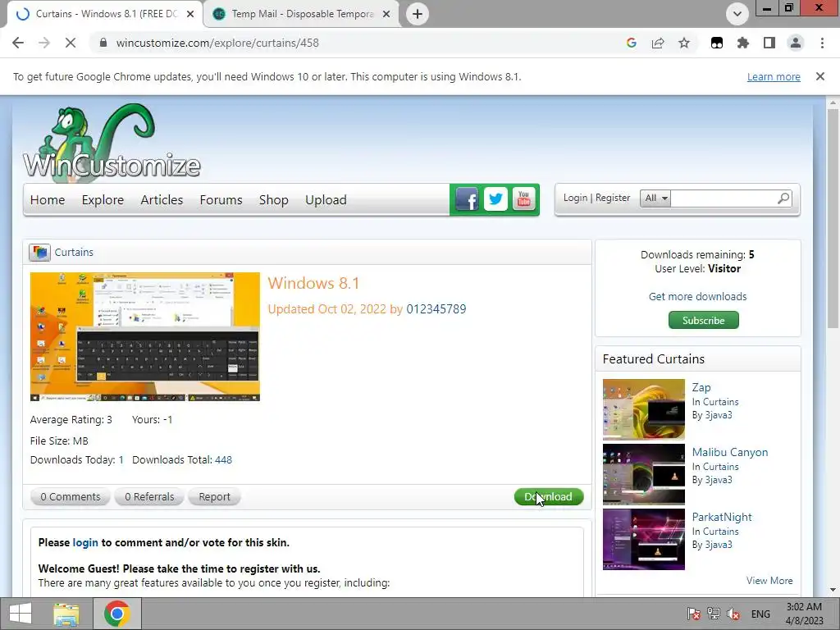Open the Chrome profile avatar

click(796, 43)
